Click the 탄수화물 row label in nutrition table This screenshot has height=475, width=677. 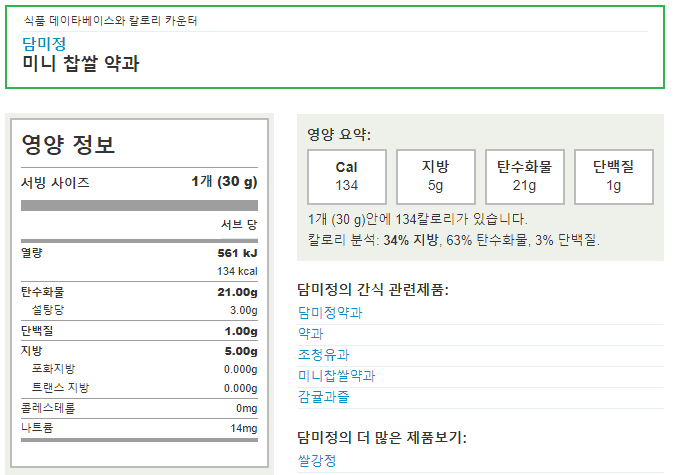[42, 292]
